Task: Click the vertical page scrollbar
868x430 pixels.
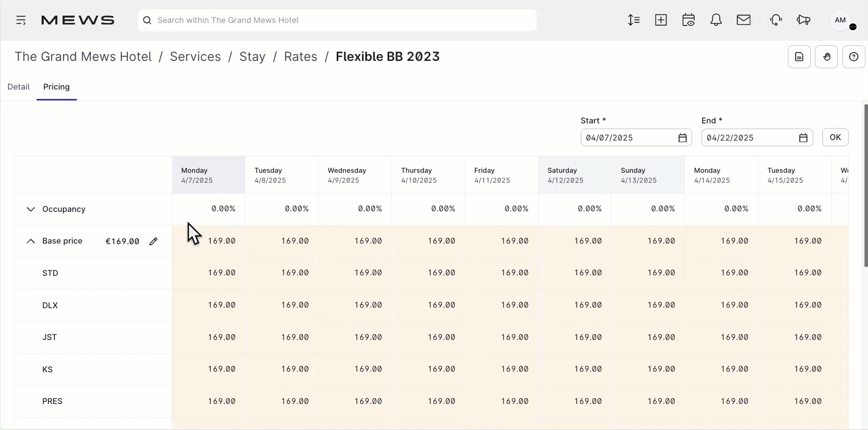Action: [x=865, y=186]
